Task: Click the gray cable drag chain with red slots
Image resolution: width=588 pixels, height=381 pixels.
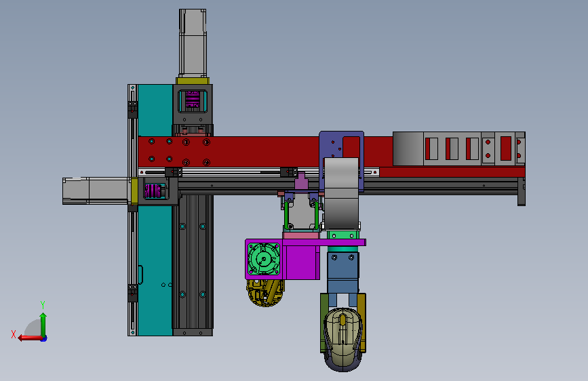Action: click(459, 148)
